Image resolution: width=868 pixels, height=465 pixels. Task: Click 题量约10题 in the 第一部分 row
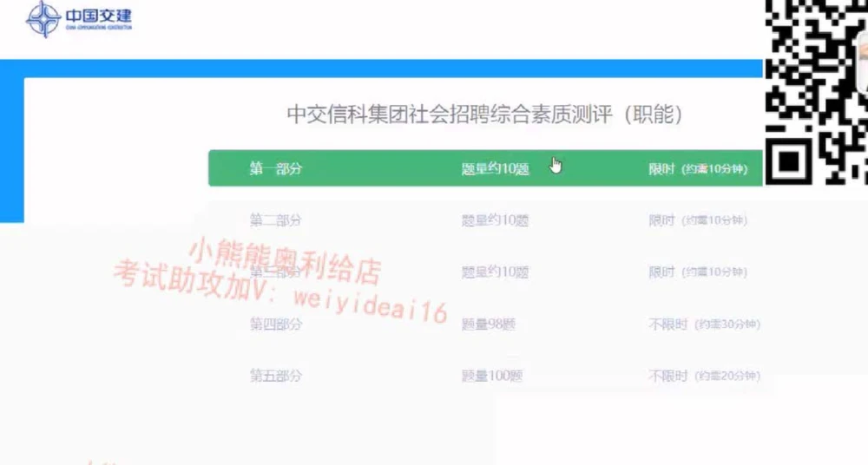(496, 169)
